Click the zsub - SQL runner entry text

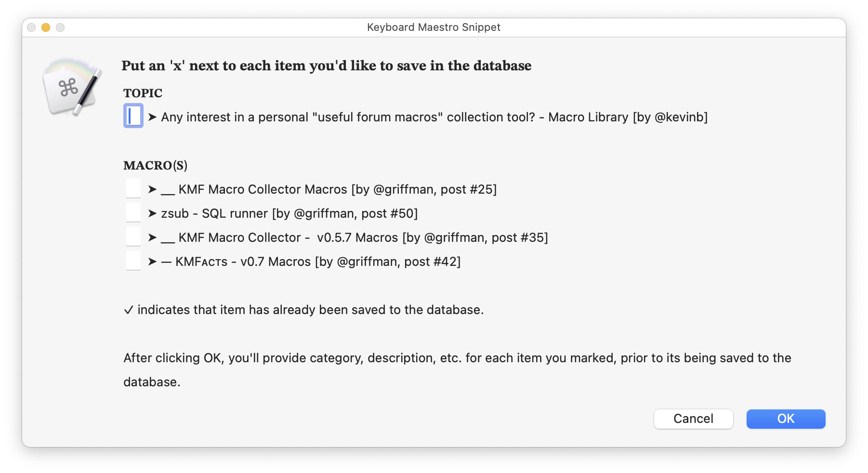(289, 213)
